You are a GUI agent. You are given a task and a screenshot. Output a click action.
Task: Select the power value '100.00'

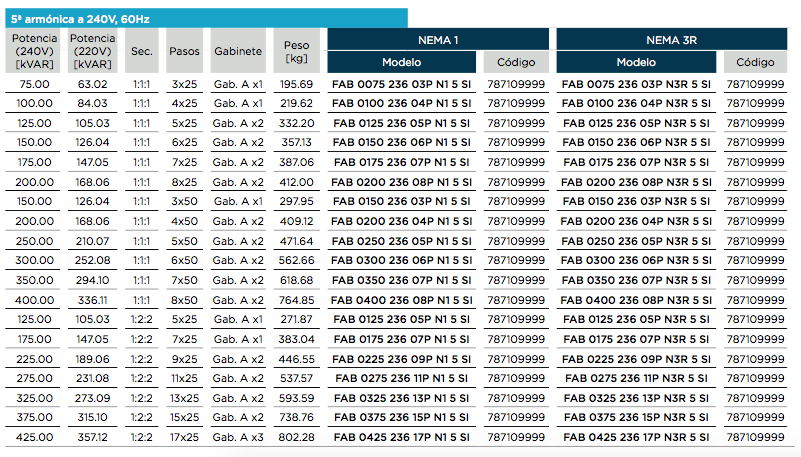point(34,103)
